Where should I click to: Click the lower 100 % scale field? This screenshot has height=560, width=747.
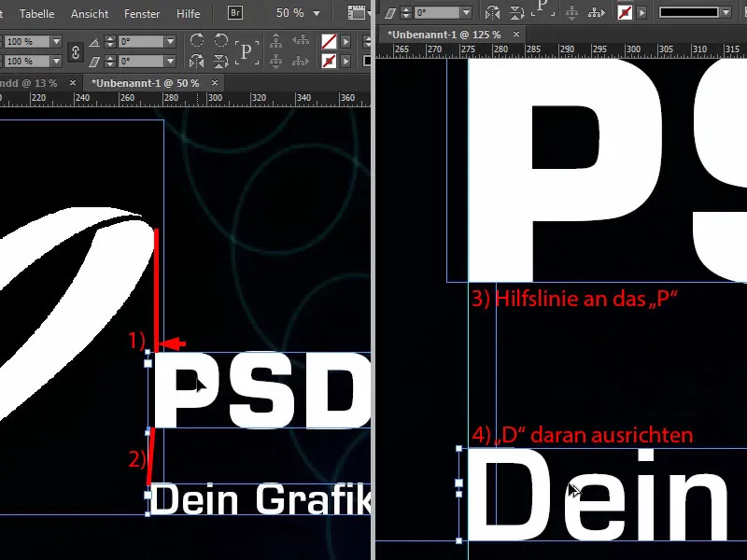click(27, 62)
